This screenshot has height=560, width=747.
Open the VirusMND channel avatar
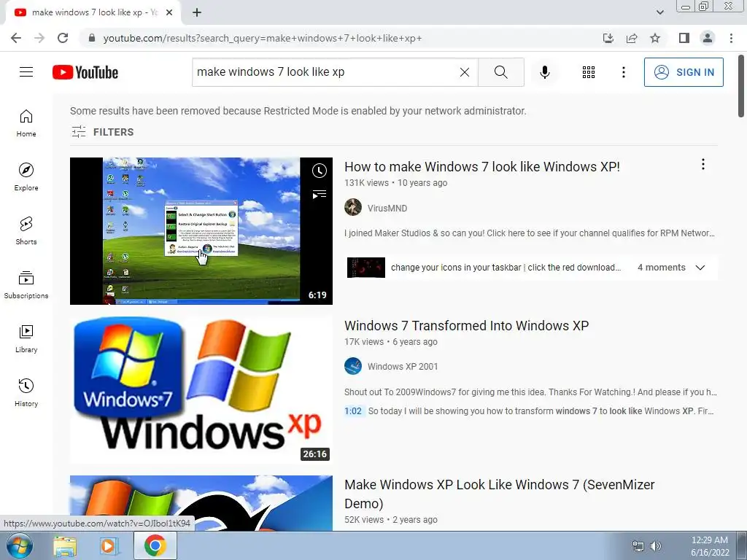pyautogui.click(x=353, y=208)
